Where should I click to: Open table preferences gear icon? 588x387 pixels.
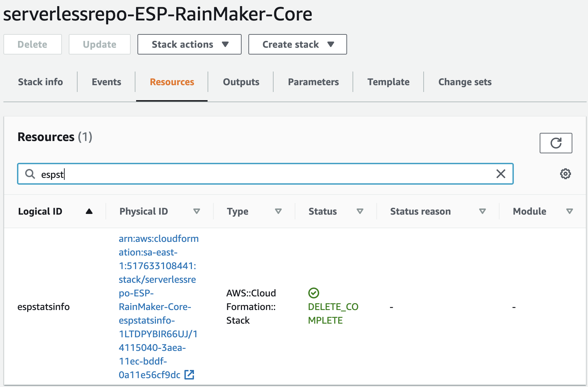566,174
